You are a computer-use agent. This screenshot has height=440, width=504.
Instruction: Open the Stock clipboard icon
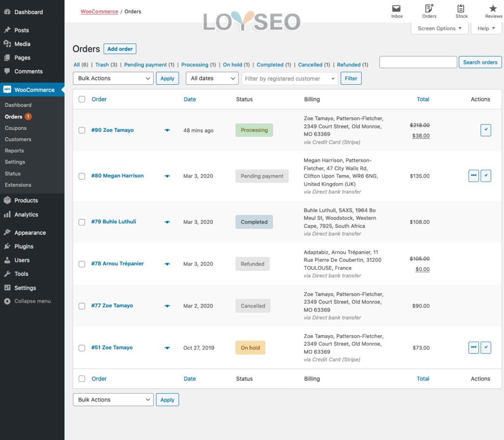click(x=461, y=9)
